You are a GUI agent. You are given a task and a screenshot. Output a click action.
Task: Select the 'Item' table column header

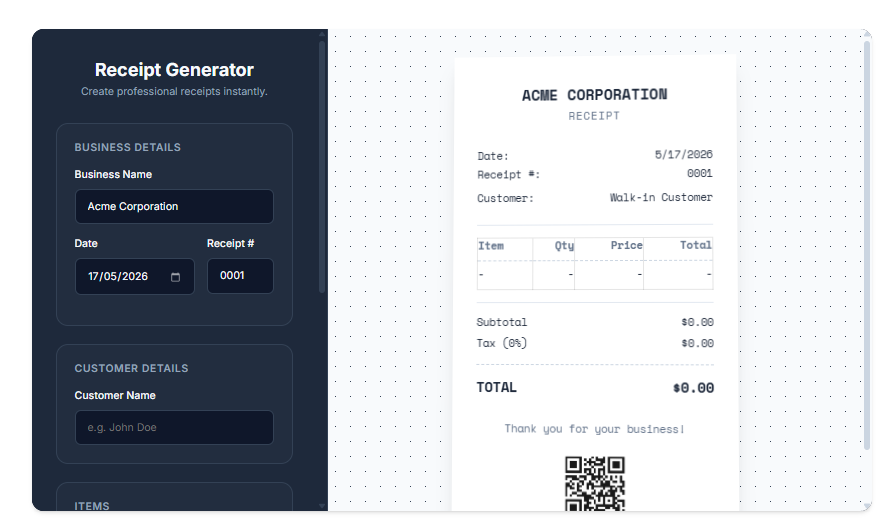pos(491,246)
